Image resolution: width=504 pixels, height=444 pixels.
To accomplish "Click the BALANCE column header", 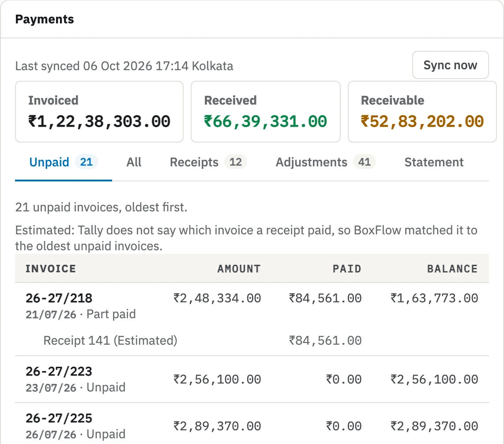I will (452, 269).
